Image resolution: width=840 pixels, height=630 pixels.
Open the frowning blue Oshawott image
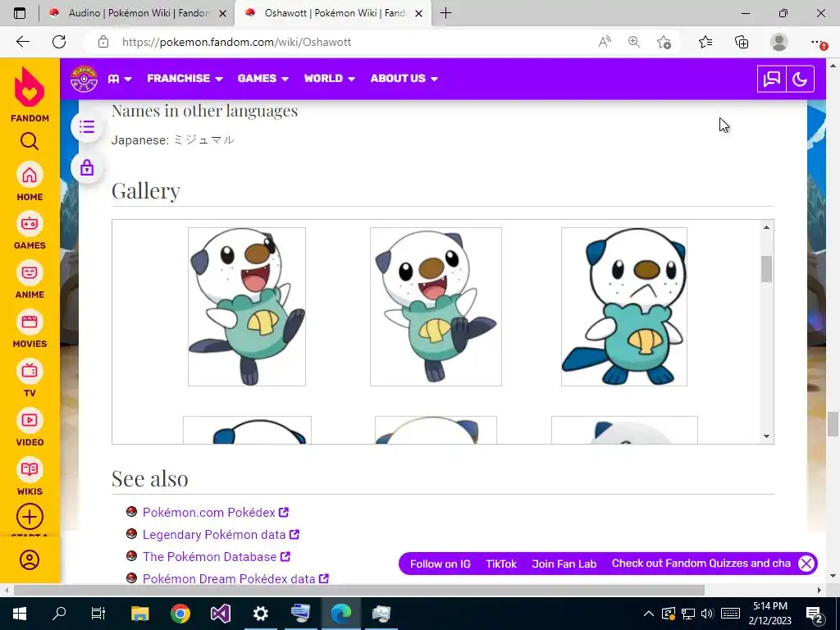(624, 307)
